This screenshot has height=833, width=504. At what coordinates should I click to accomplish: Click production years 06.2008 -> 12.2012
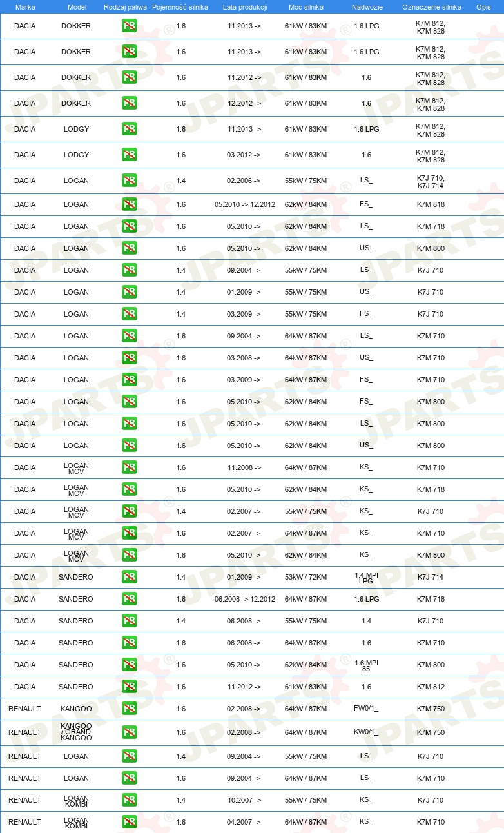(245, 599)
